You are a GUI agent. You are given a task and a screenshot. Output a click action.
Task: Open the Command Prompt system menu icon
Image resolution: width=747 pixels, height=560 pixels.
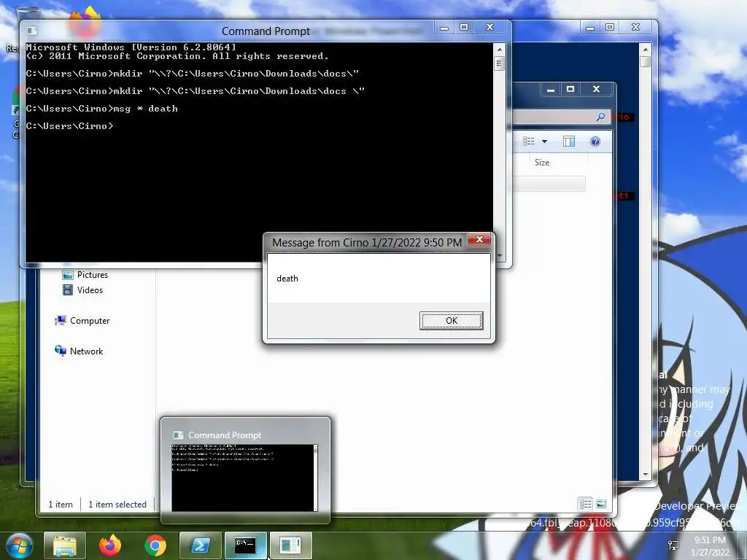tap(32, 31)
